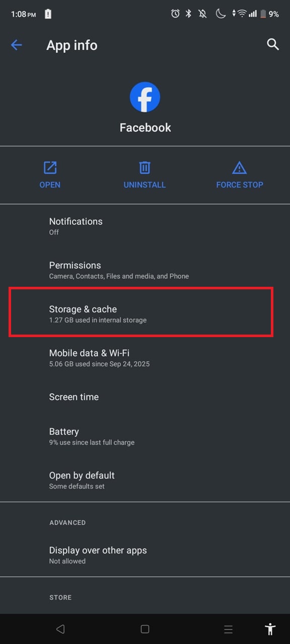Tap the recent apps square navigation icon
Image resolution: width=290 pixels, height=644 pixels.
click(144, 629)
